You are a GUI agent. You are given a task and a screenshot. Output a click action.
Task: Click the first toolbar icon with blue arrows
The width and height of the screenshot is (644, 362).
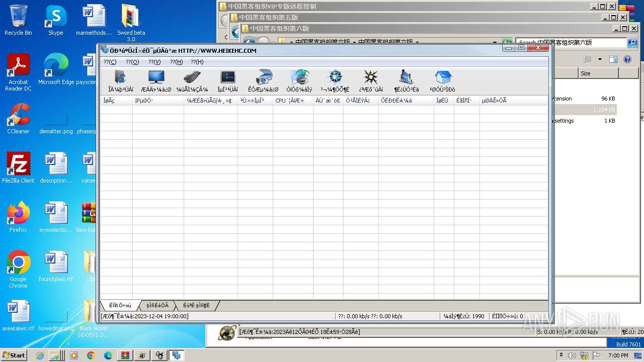pos(121,81)
